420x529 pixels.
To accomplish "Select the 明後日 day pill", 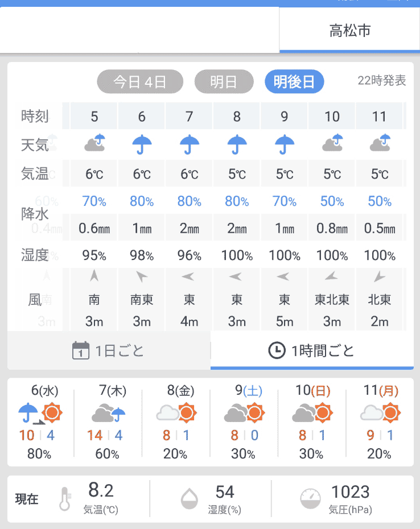I will pos(294,82).
